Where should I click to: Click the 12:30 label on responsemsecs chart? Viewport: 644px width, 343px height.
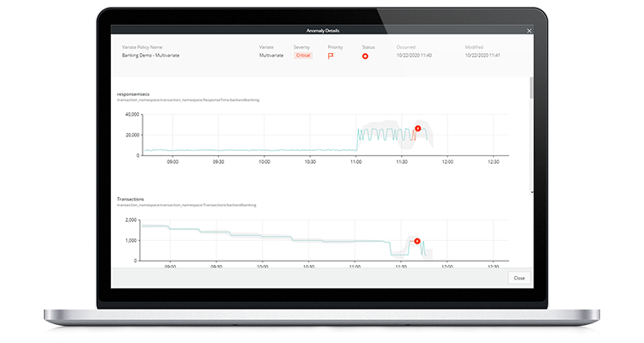(x=493, y=162)
